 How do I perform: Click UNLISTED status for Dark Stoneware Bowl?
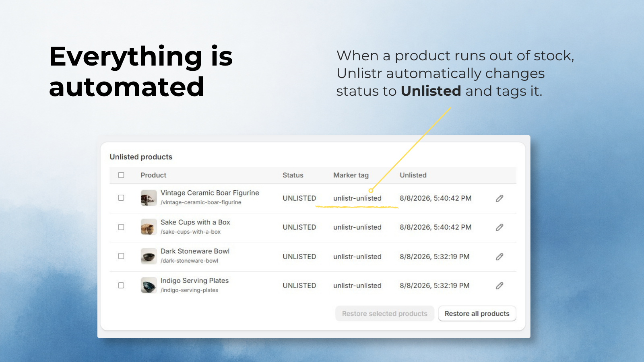coord(299,257)
